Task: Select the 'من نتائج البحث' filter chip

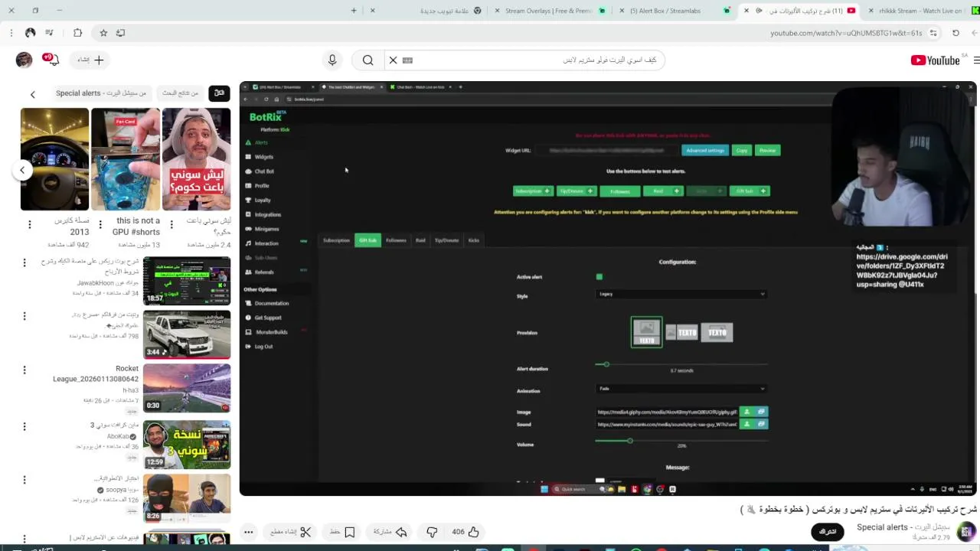Action: tap(181, 93)
